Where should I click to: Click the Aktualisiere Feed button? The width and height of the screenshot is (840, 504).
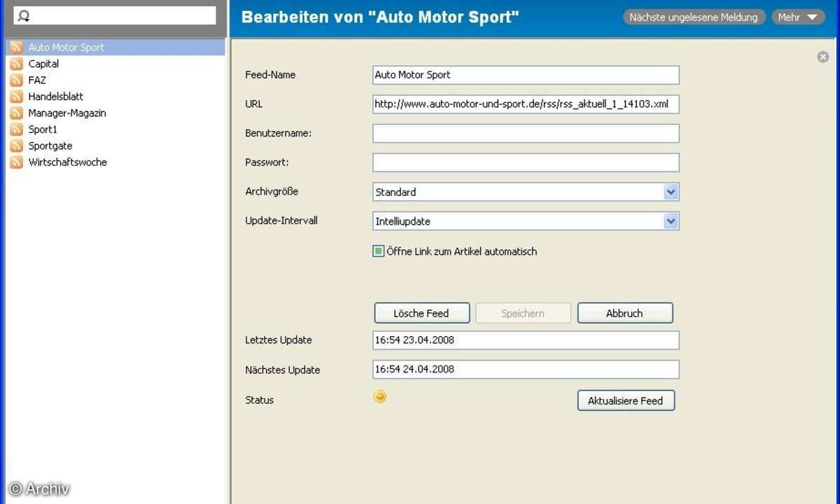[x=626, y=400]
